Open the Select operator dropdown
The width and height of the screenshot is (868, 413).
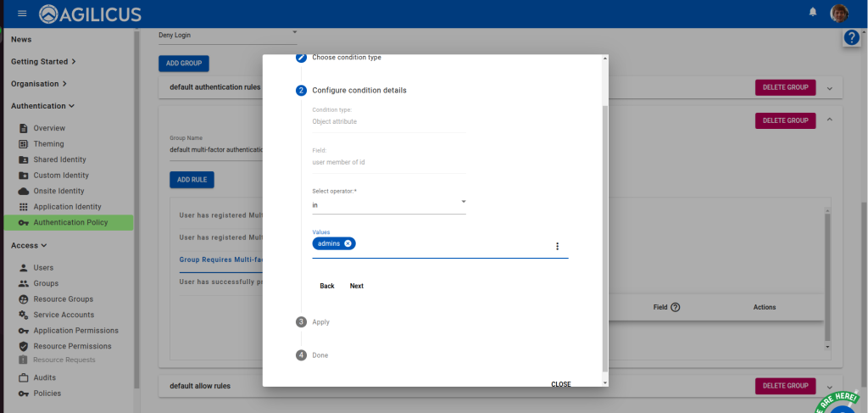(x=388, y=204)
